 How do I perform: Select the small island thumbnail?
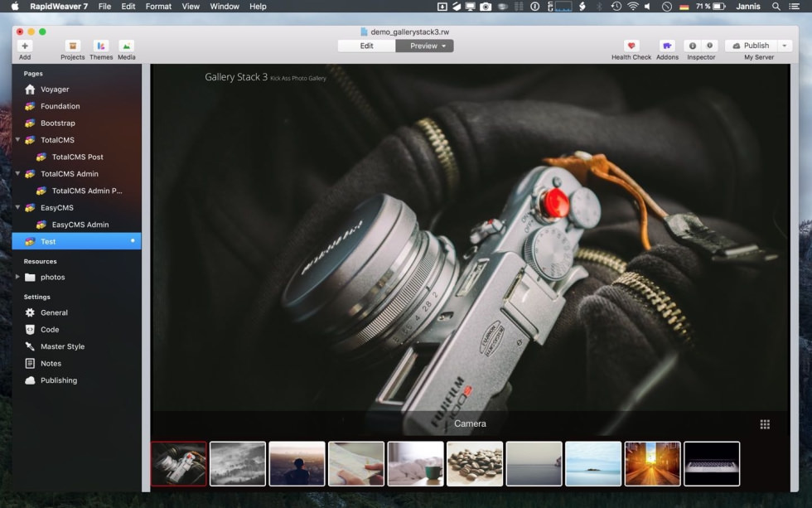click(593, 463)
